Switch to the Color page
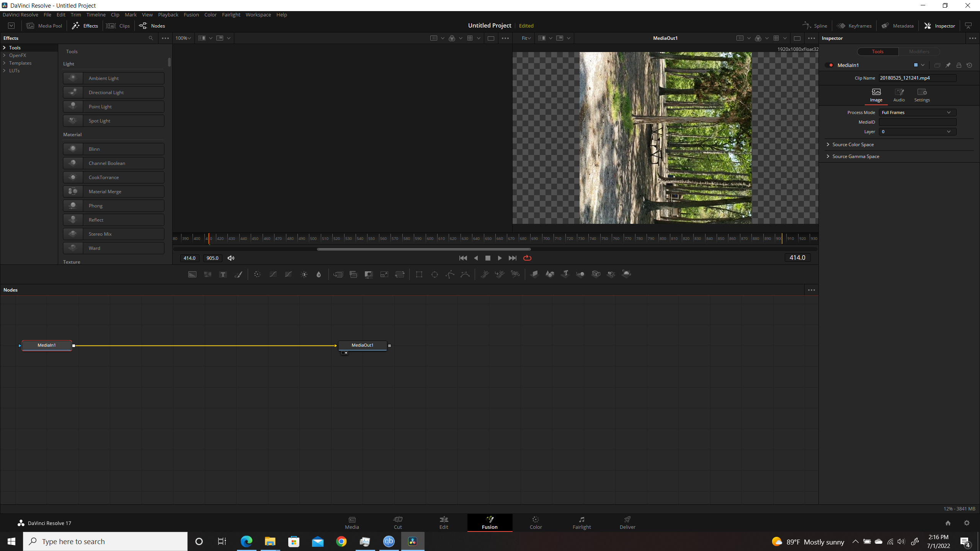The height and width of the screenshot is (551, 980). [x=536, y=522]
